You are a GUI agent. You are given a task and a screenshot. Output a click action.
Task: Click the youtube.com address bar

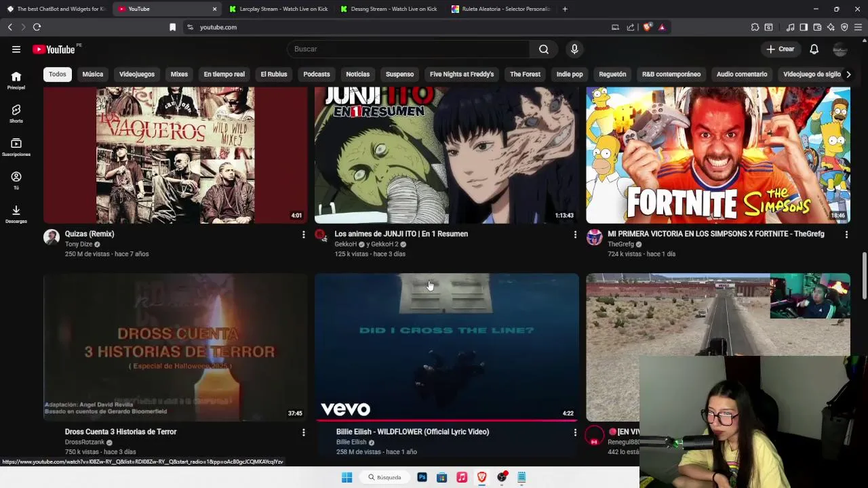[400, 27]
